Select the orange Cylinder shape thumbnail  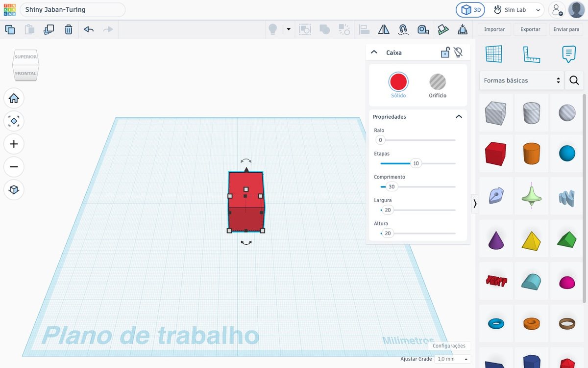(x=531, y=154)
